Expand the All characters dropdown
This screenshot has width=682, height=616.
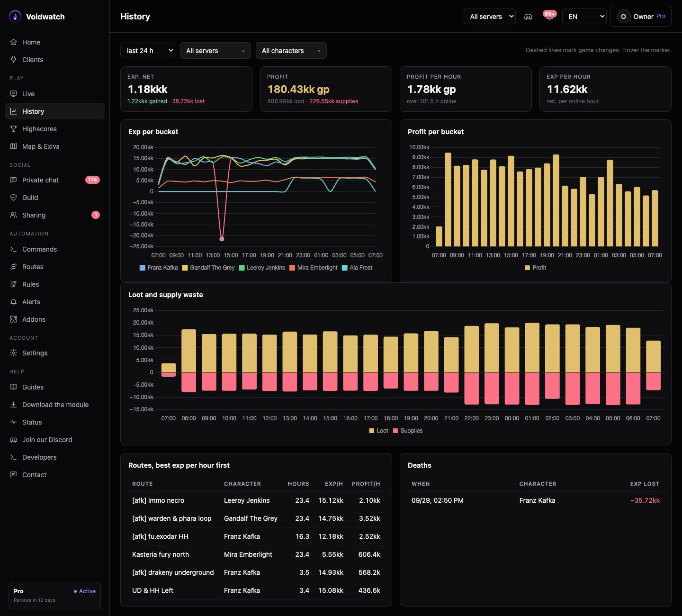[x=291, y=51]
